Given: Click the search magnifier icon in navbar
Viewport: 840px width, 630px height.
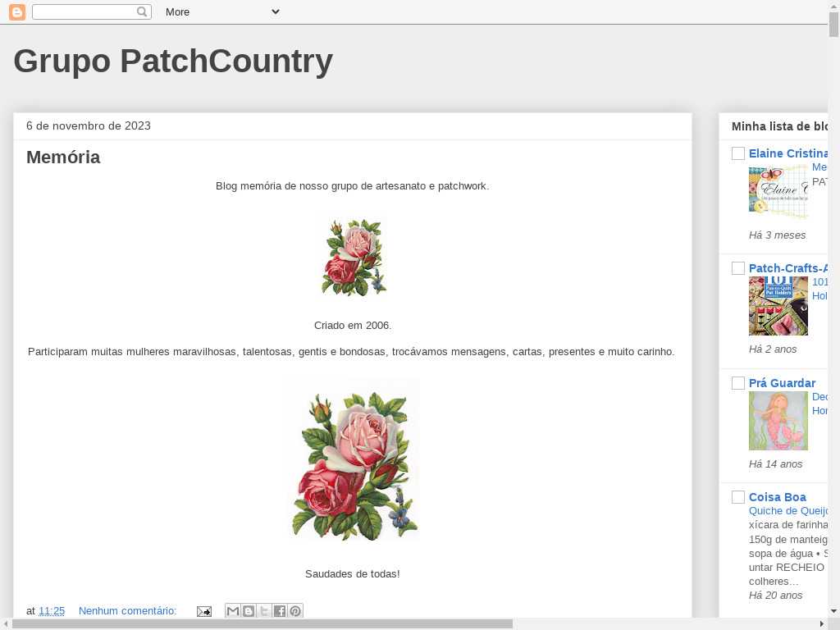Looking at the screenshot, I should (141, 11).
